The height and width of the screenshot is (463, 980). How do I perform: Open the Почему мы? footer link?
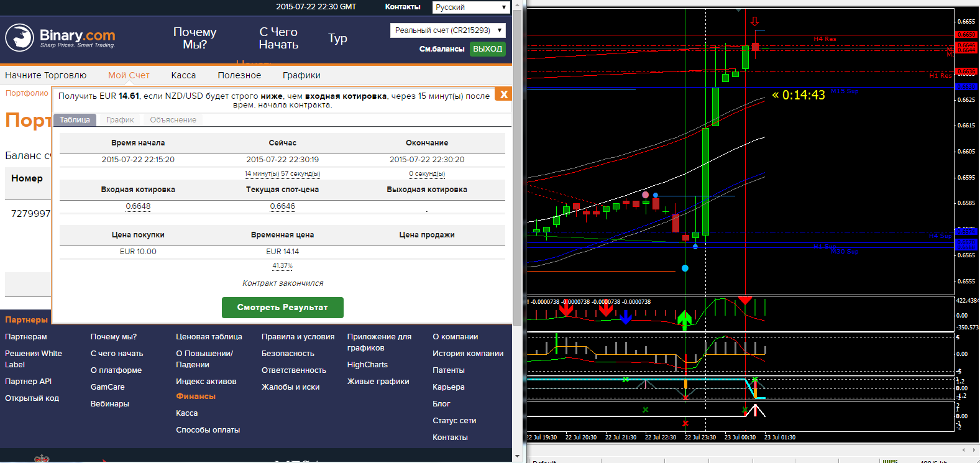114,337
